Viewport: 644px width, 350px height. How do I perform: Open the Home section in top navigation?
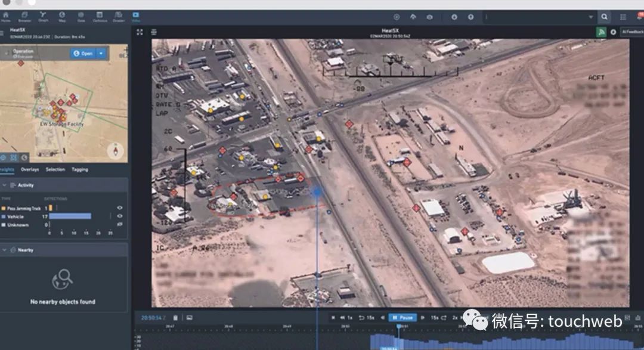coord(6,17)
